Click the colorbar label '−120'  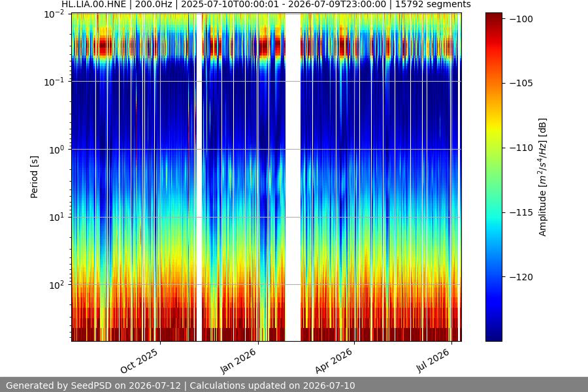521,277
